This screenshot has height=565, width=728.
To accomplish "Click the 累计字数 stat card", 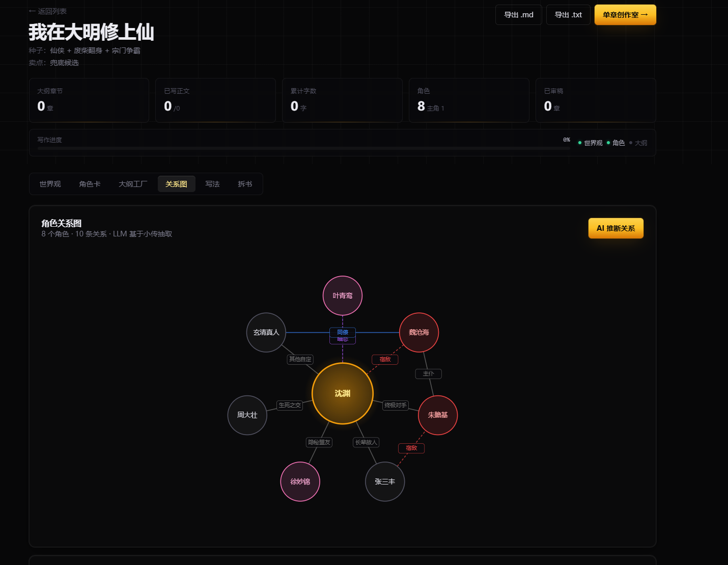I will 342,100.
